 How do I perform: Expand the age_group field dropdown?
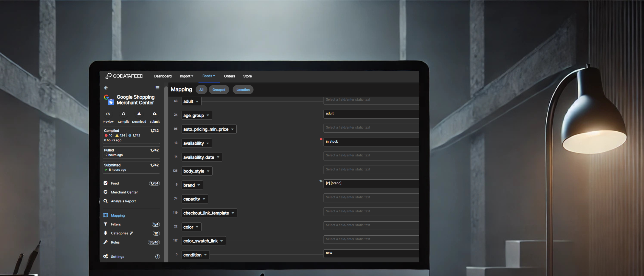coord(197,115)
